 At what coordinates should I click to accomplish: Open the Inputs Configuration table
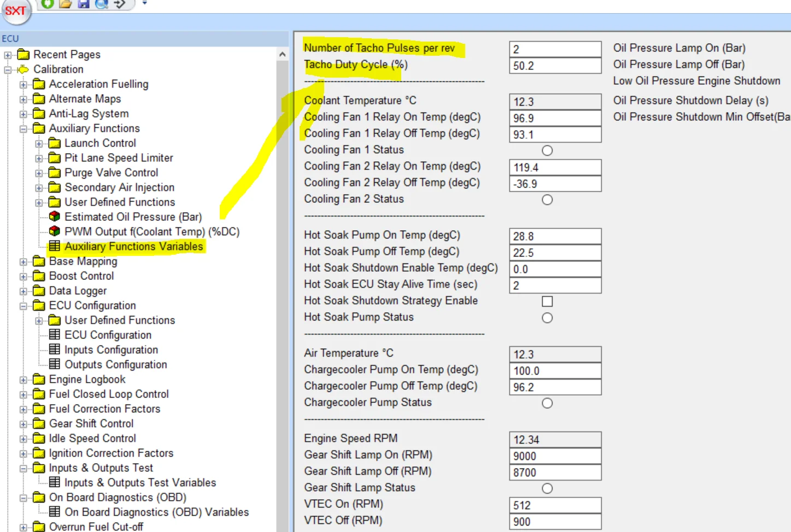(x=111, y=350)
